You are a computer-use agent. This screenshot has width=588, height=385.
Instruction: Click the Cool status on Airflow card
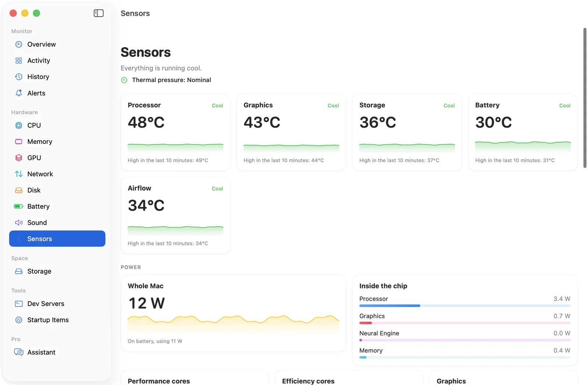(x=217, y=188)
